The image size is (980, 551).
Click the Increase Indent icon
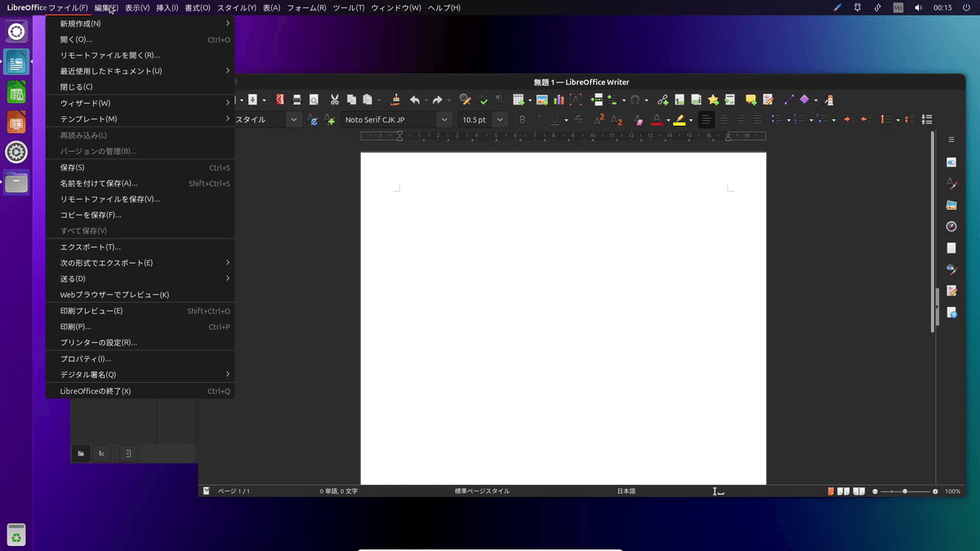(849, 120)
